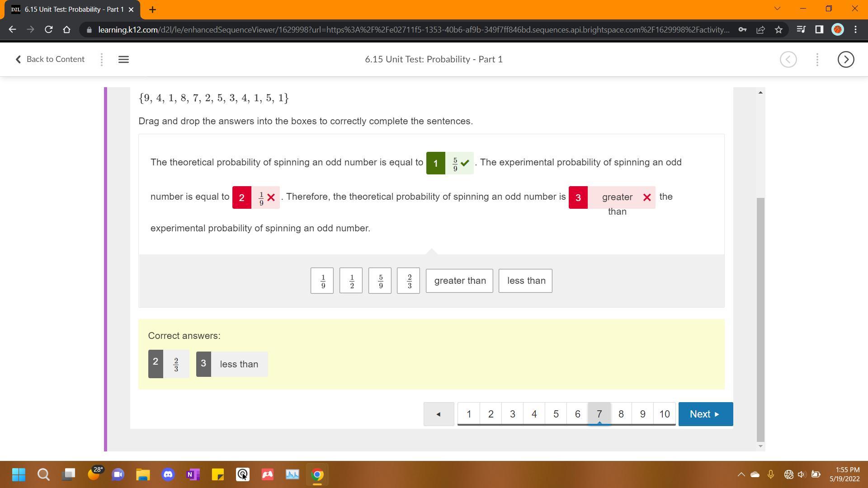Select the 'greater than' answer tile

pos(459,281)
